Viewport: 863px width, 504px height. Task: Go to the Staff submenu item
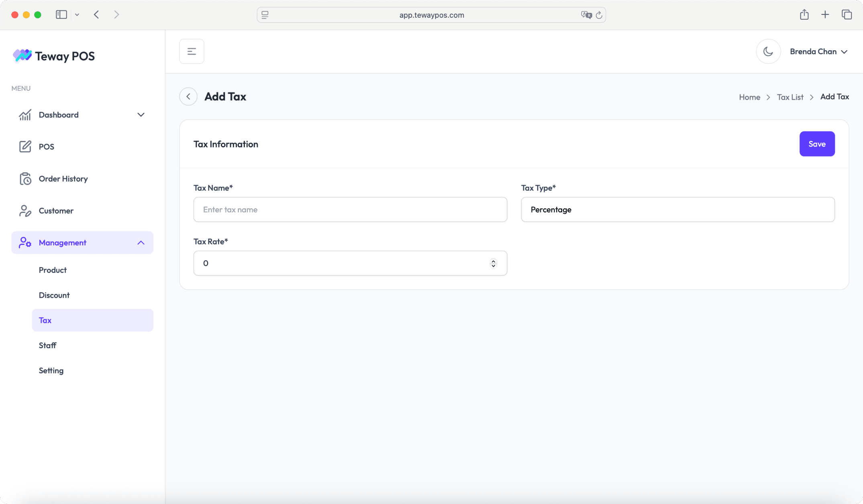click(47, 345)
